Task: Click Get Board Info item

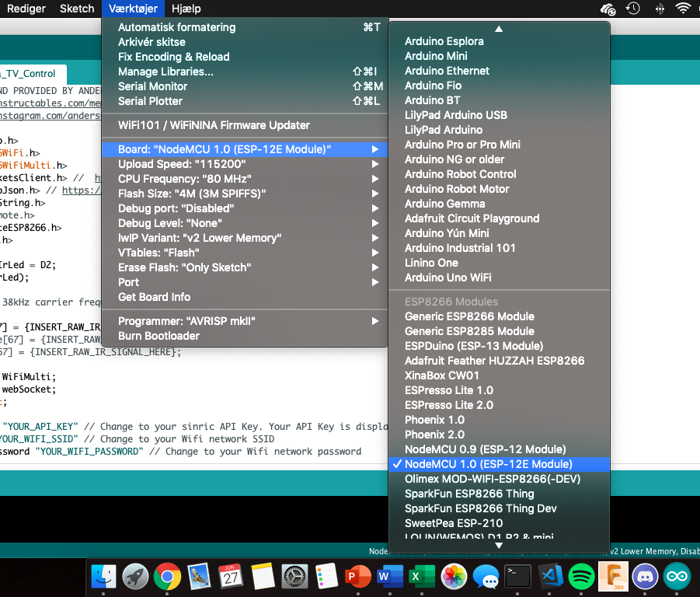Action: coord(245,296)
